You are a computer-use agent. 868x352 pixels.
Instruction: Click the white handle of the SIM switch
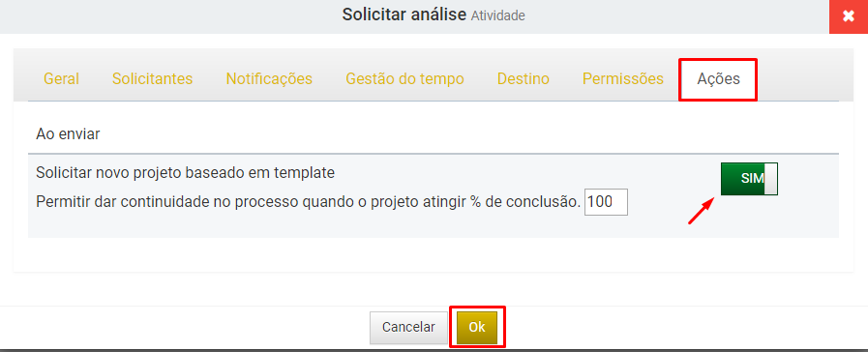coord(770,179)
